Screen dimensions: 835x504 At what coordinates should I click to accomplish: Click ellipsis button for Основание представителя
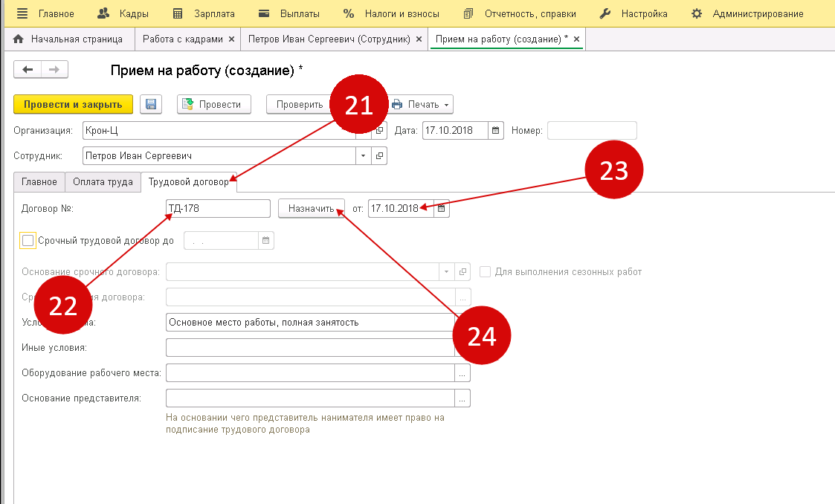462,398
